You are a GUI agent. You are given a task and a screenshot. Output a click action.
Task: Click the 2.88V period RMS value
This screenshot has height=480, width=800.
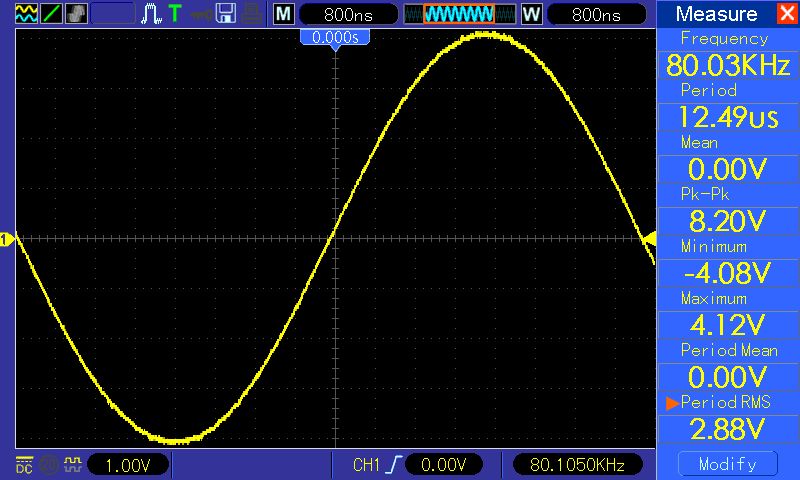click(x=728, y=429)
